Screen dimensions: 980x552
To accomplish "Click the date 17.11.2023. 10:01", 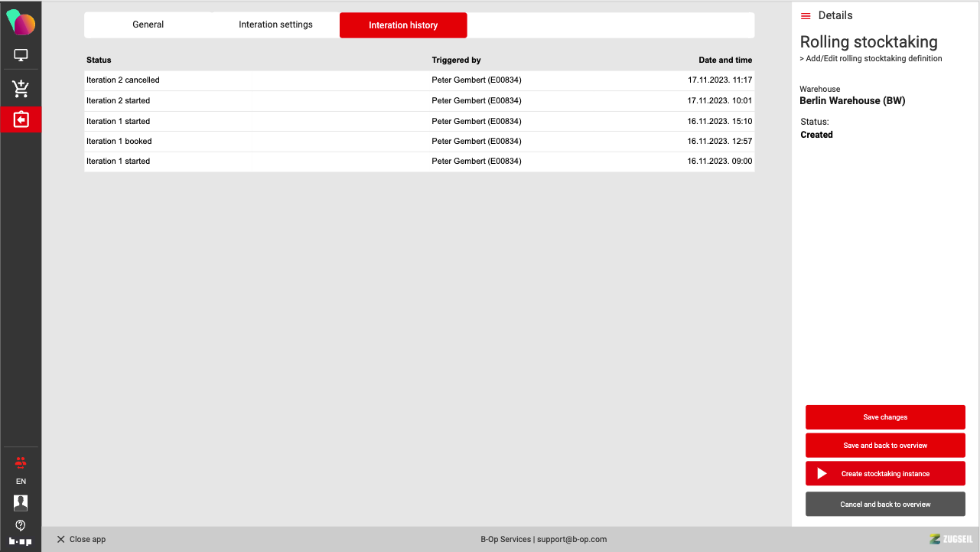I will pos(720,101).
